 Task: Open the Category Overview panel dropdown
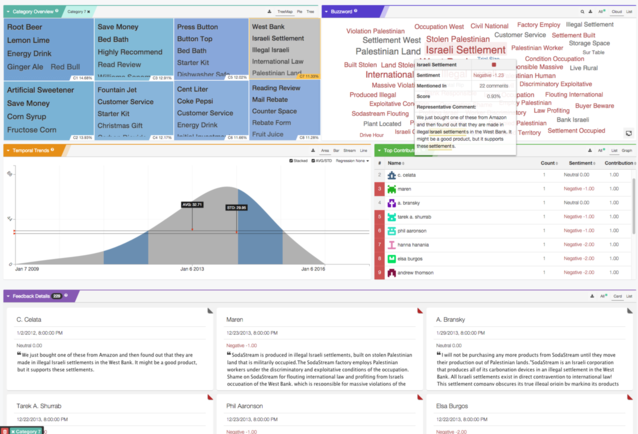click(59, 10)
